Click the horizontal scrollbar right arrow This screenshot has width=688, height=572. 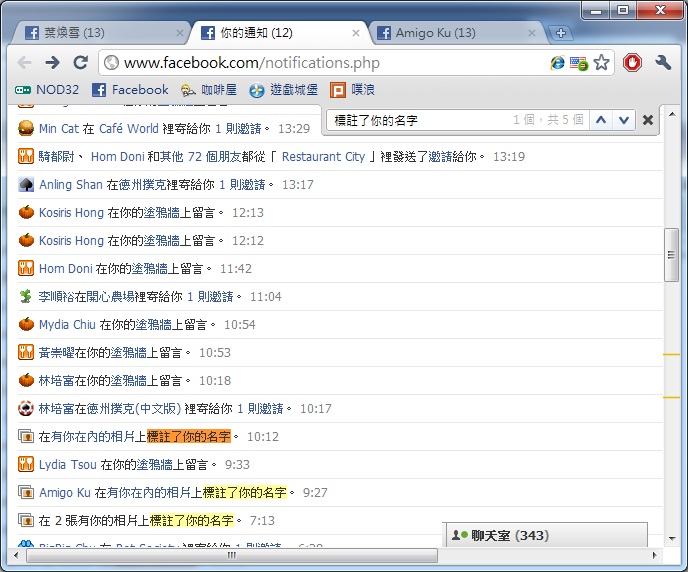pos(655,555)
